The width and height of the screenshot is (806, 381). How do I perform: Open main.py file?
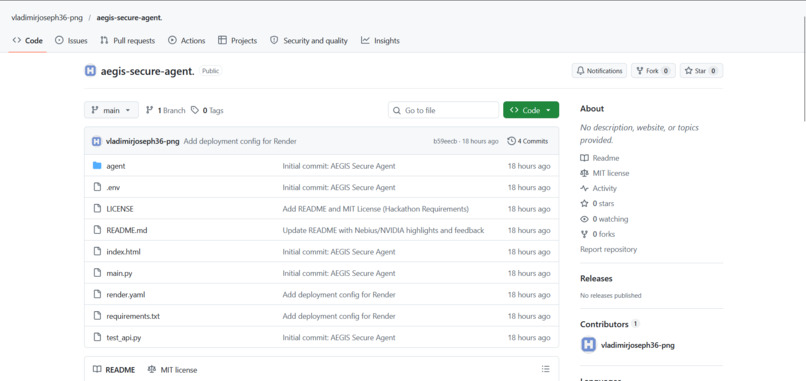119,274
